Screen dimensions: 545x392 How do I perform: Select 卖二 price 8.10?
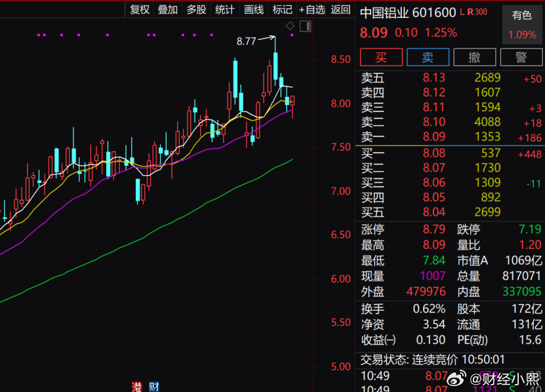434,122
